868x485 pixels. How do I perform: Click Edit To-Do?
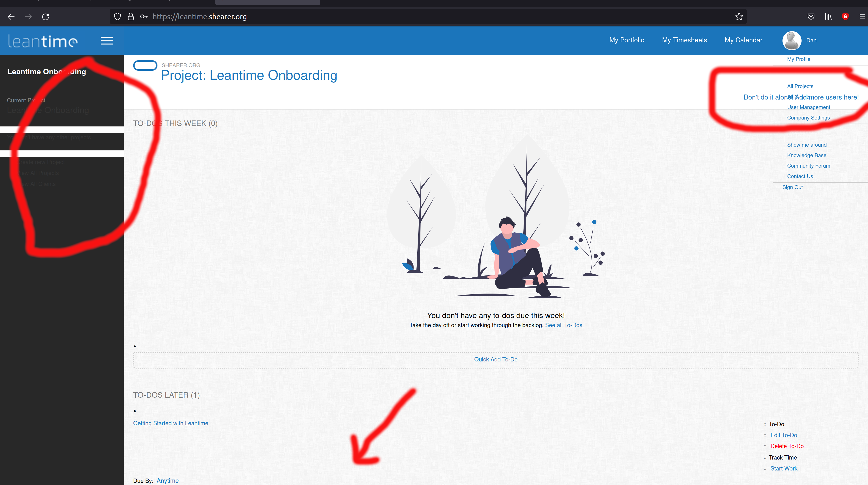coord(783,435)
